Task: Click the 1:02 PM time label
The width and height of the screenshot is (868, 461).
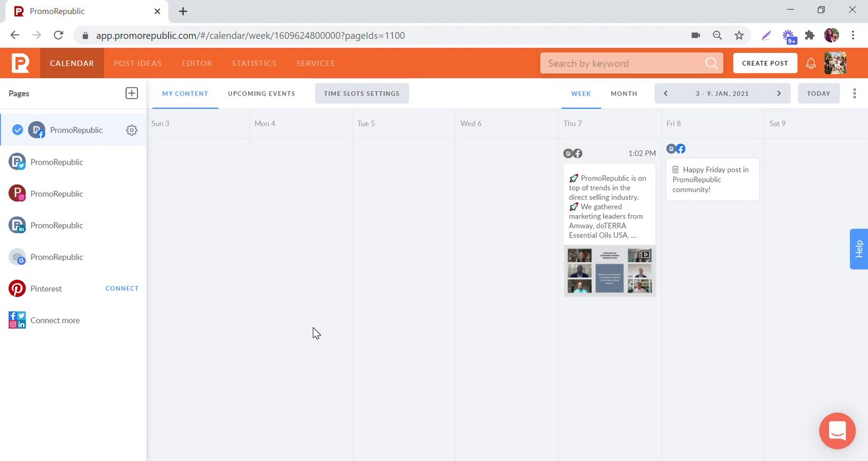Action: [x=642, y=154]
